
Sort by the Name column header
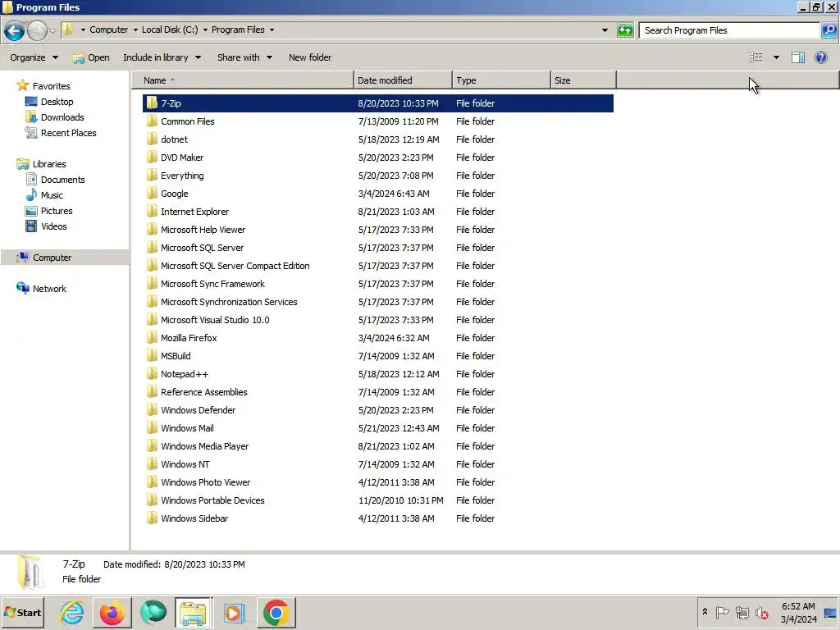pyautogui.click(x=243, y=80)
